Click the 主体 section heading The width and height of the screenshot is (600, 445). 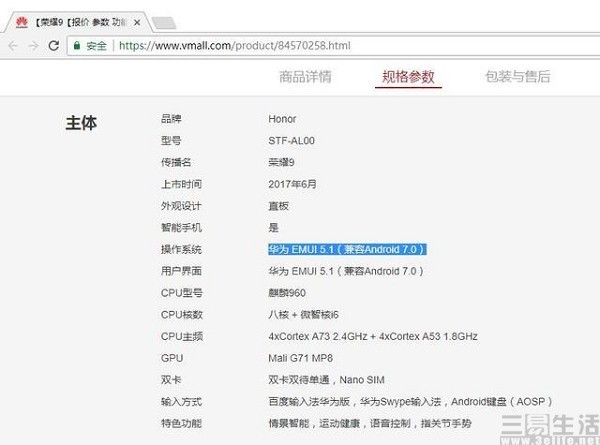click(x=81, y=123)
